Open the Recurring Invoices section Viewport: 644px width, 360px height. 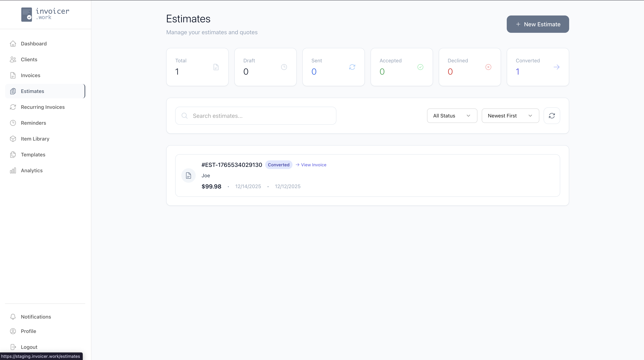[43, 107]
